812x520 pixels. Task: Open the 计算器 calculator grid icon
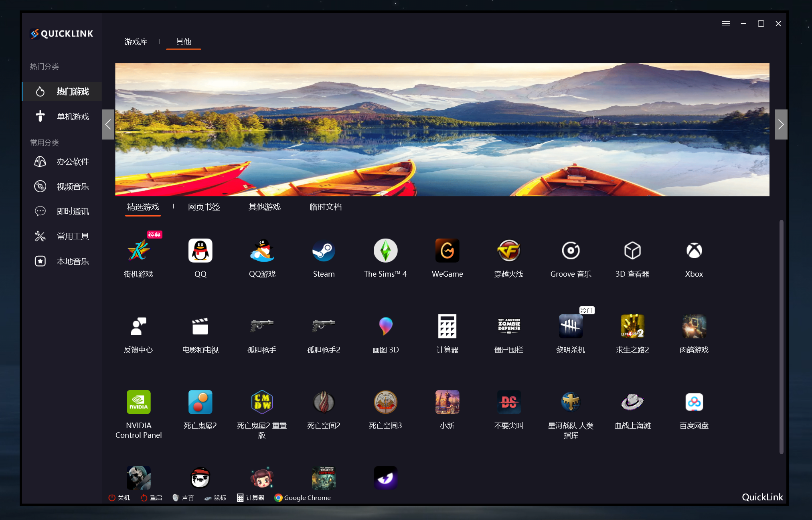(447, 326)
